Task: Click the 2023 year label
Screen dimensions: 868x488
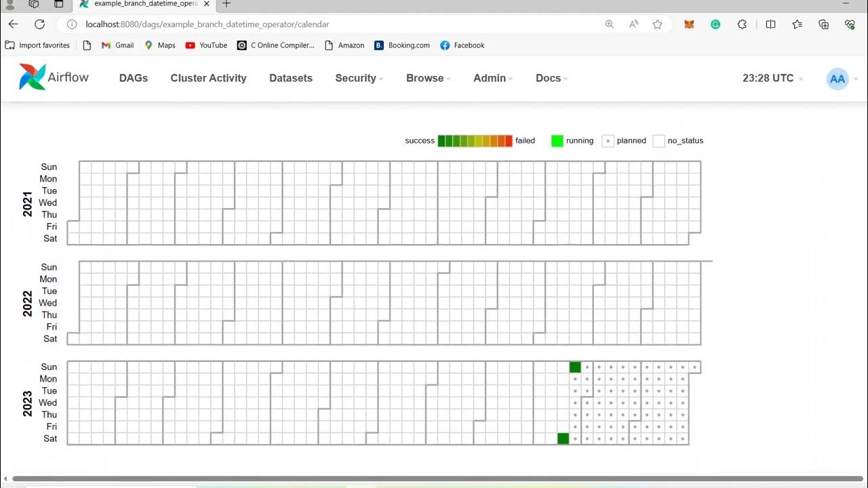Action: tap(28, 403)
